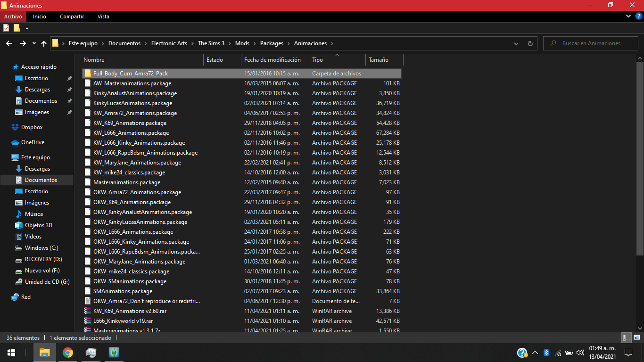Open the clock and date on the taskbar
The width and height of the screenshot is (644, 362).
tap(603, 353)
